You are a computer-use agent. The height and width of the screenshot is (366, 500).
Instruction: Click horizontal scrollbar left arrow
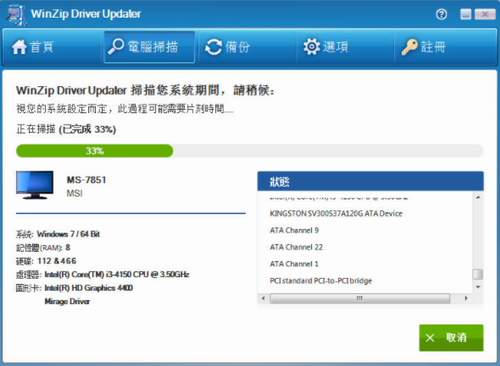[263, 298]
